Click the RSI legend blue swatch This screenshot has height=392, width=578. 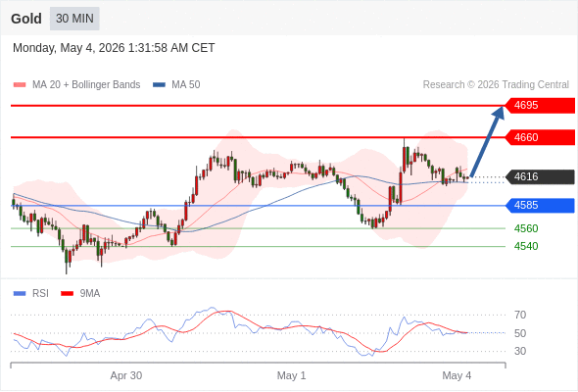(x=20, y=294)
